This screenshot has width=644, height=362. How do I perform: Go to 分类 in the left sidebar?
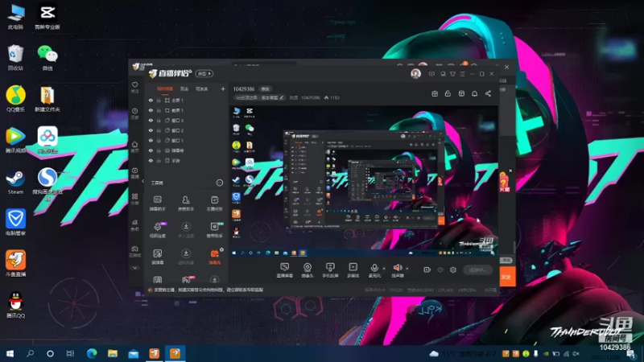pos(134,199)
